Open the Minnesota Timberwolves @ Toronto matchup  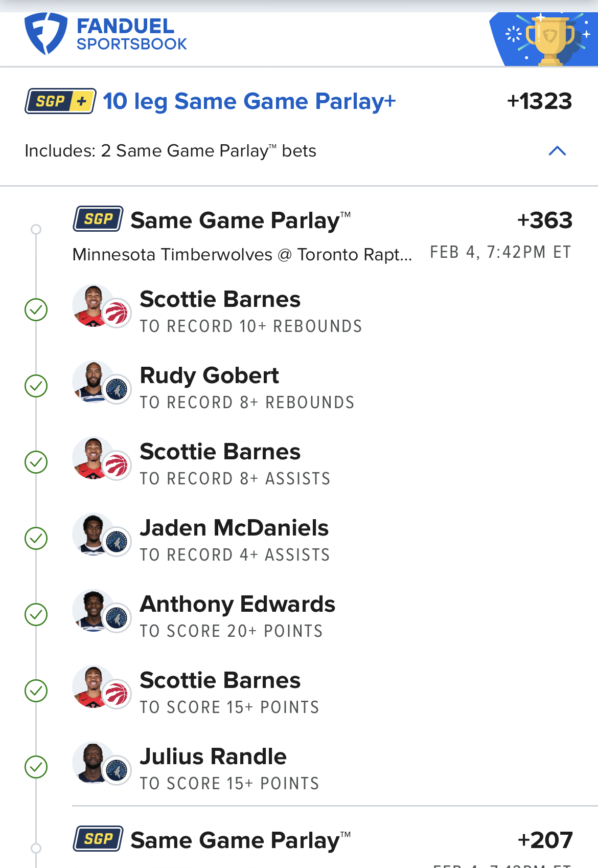pos(242,254)
